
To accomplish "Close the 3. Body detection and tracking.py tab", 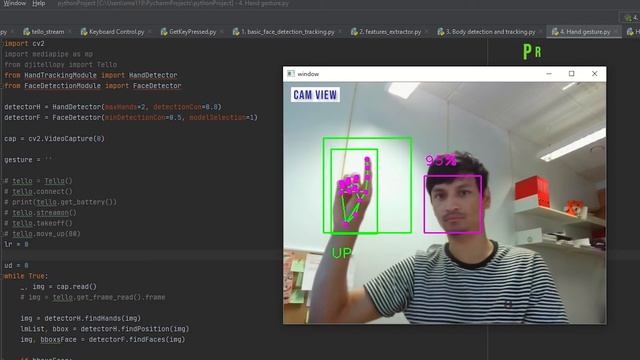I will [x=541, y=31].
